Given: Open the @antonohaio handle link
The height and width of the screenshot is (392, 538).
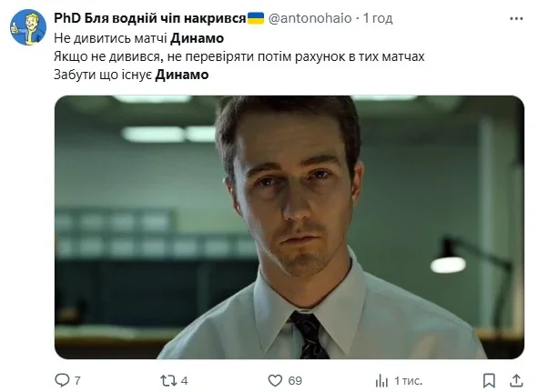Looking at the screenshot, I should [x=310, y=18].
